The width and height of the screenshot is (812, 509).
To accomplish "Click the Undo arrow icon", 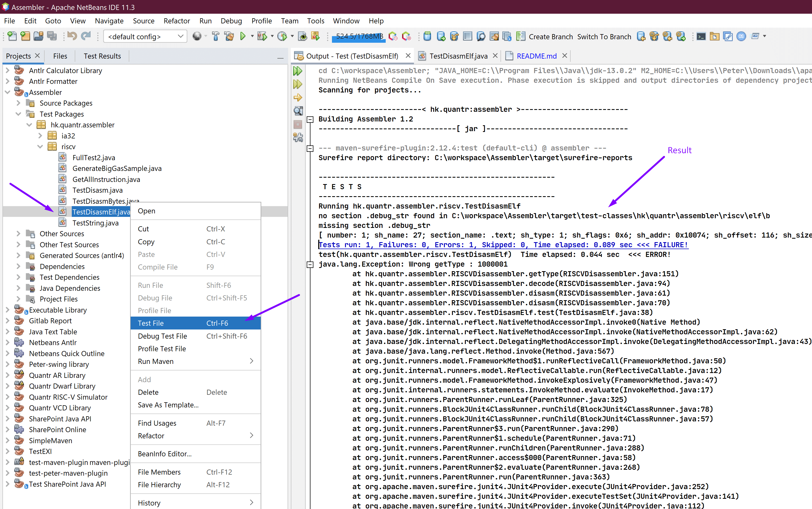I will [72, 36].
